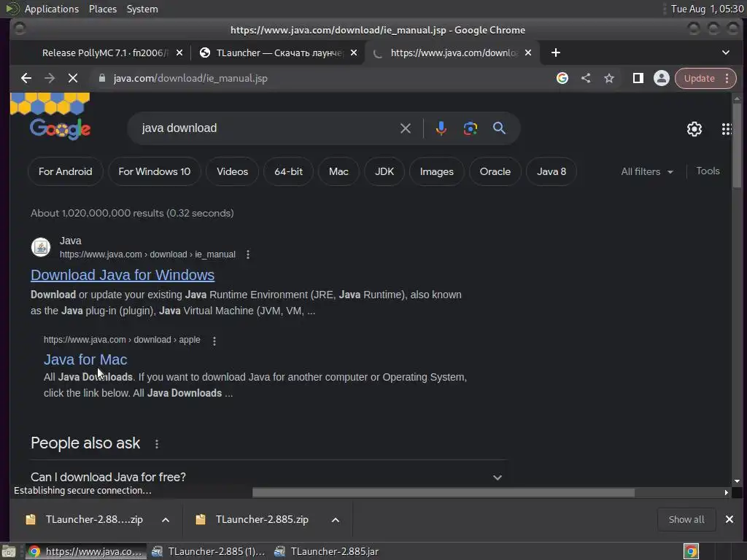
Task: Expand the All filters dropdown
Action: (647, 171)
